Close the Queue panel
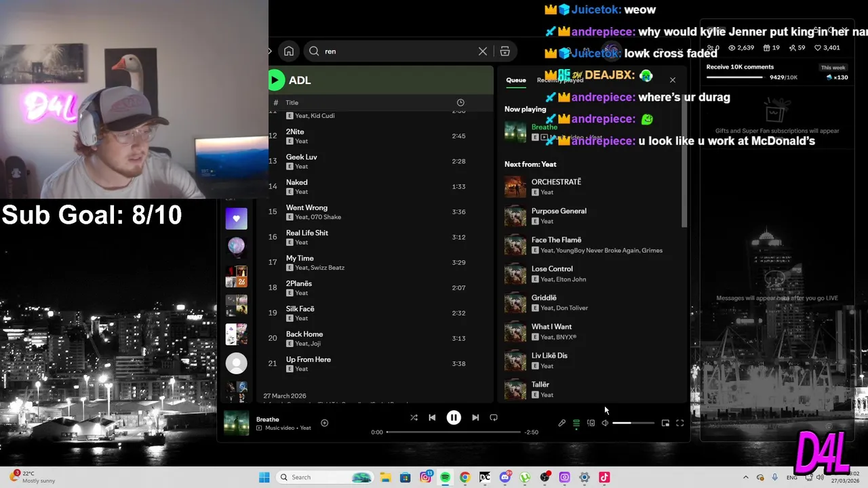 (x=673, y=80)
